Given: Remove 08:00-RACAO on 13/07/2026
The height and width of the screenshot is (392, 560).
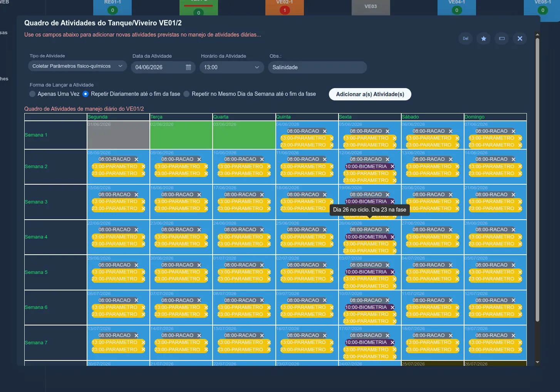Looking at the screenshot, I should click(x=136, y=335).
